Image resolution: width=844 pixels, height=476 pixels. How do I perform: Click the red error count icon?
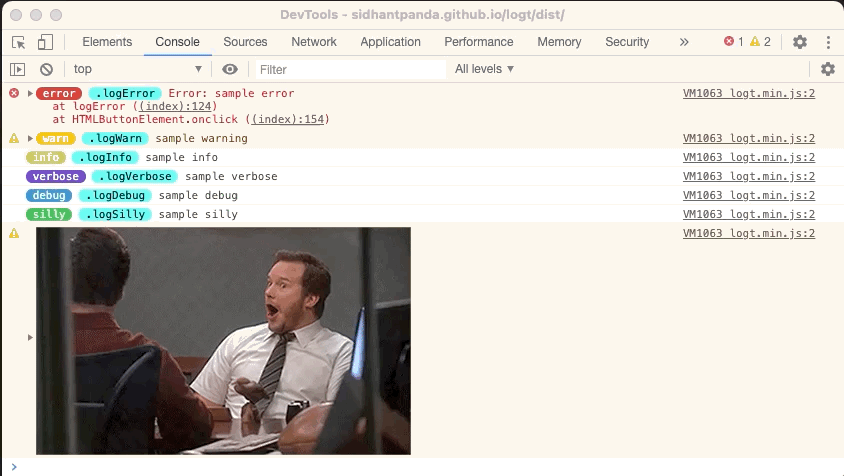(729, 41)
